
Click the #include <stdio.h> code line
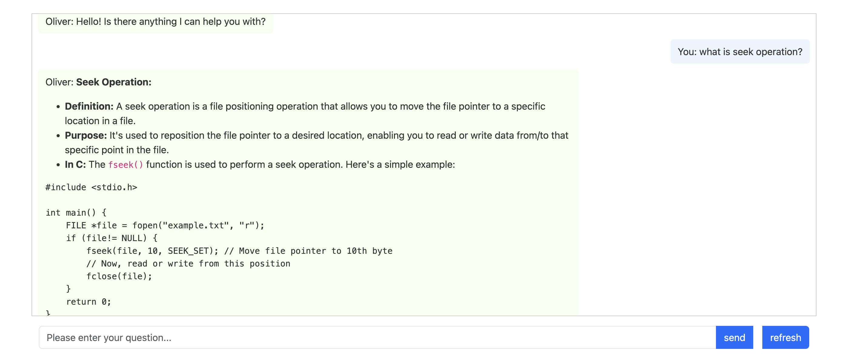[91, 187]
